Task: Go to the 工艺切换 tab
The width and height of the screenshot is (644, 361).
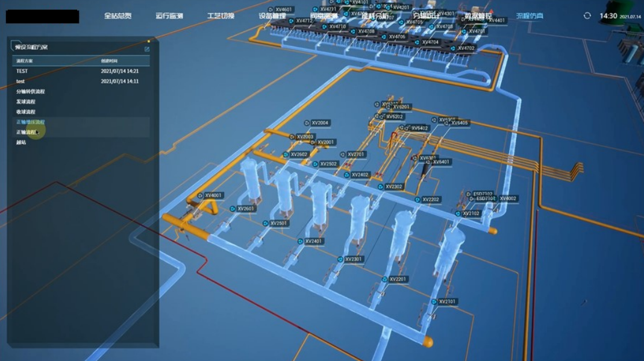Action: pyautogui.click(x=220, y=16)
